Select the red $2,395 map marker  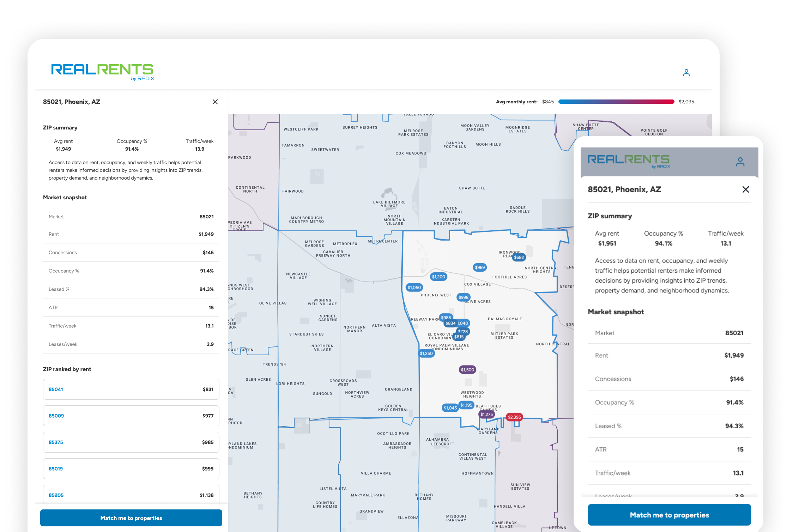coord(514,417)
